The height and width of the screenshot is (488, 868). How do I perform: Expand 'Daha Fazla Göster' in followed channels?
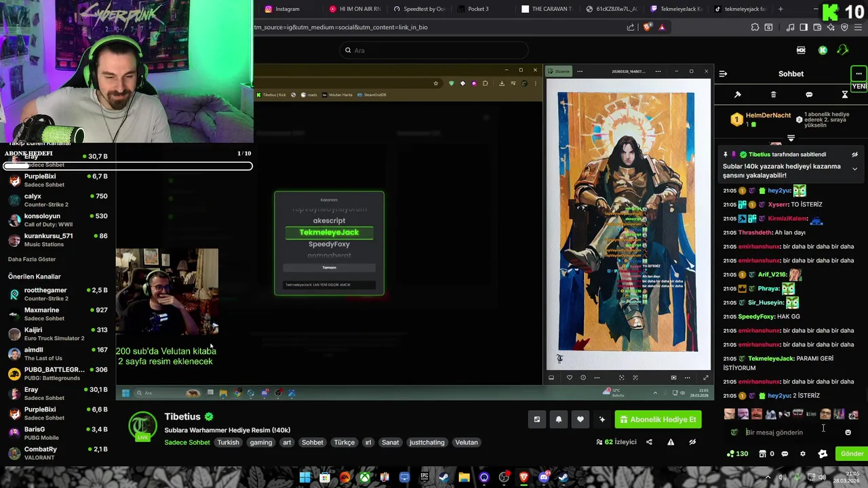point(32,260)
